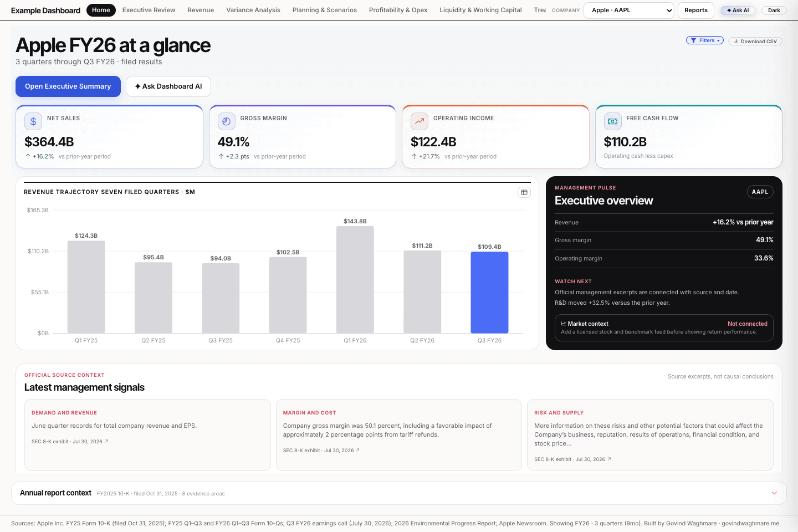Open Liquidity & Working Capital tab
This screenshot has height=532, width=798.
(480, 10)
